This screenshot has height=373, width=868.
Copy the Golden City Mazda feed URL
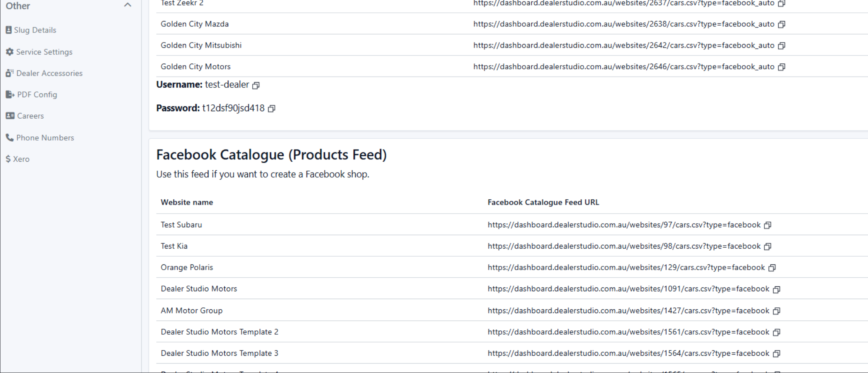[782, 24]
